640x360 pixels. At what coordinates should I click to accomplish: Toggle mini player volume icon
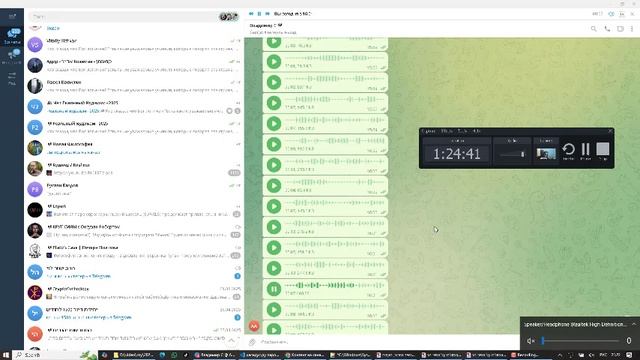coord(611,14)
